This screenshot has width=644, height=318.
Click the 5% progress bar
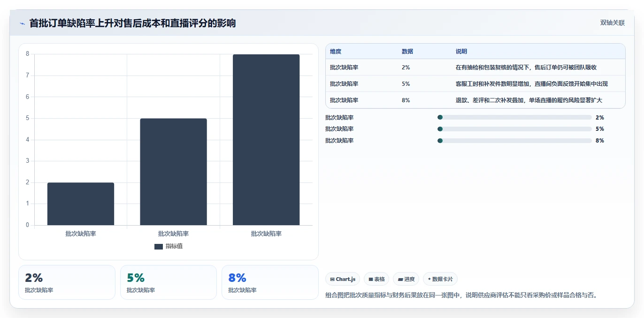(514, 129)
